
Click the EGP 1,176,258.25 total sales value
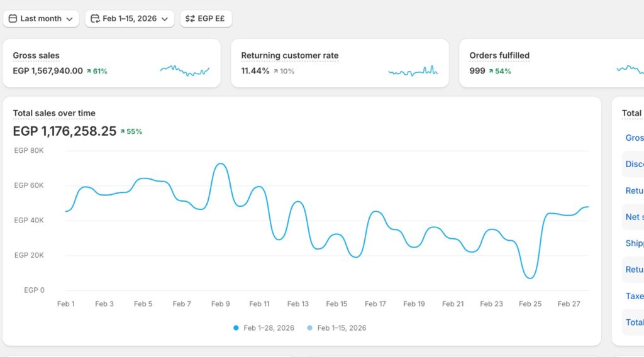tap(65, 131)
